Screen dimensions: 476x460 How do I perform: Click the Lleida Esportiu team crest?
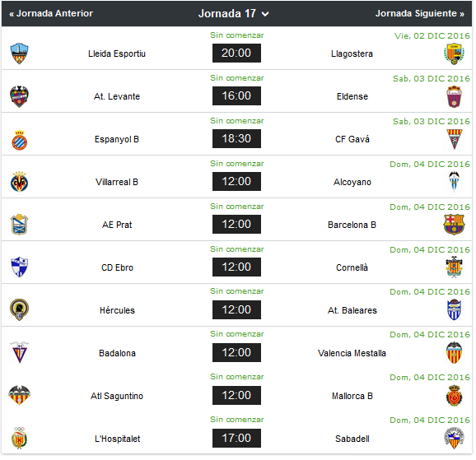[x=19, y=53]
